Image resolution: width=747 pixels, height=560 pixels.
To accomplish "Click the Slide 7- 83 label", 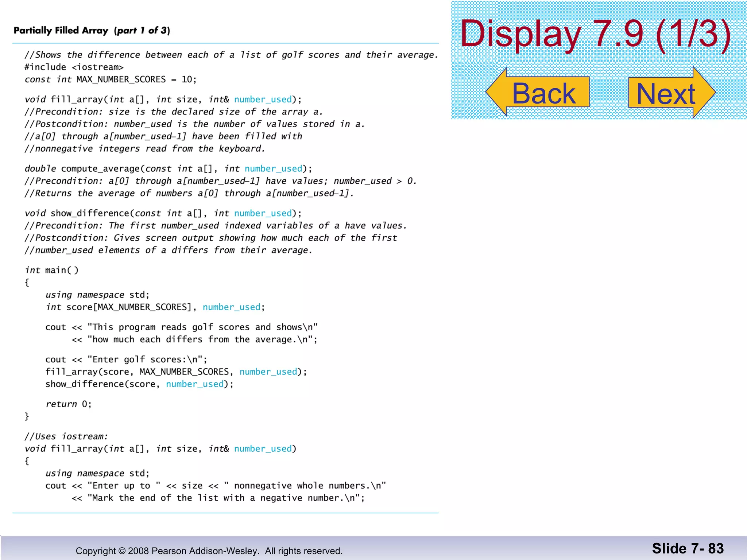I will pos(688,548).
